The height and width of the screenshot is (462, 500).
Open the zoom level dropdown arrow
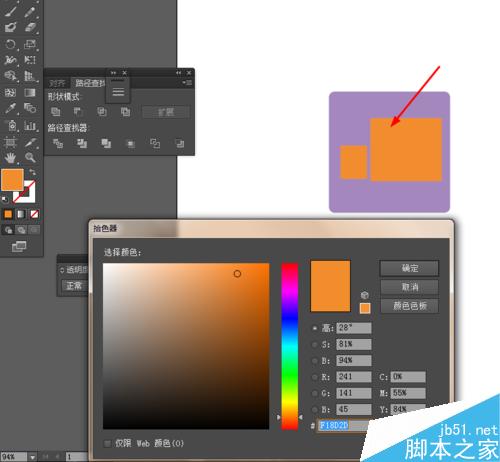33,457
